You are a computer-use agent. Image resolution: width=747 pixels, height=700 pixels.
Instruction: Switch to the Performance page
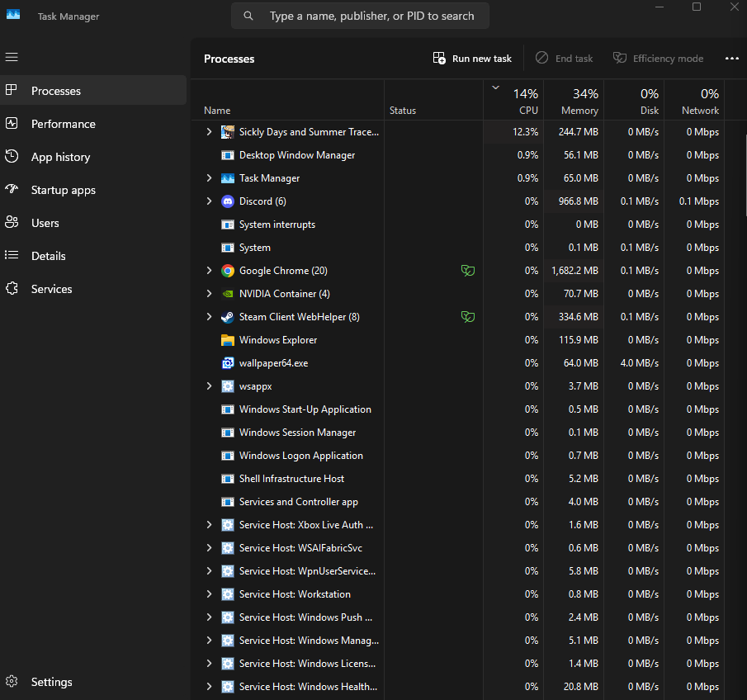click(x=93, y=124)
